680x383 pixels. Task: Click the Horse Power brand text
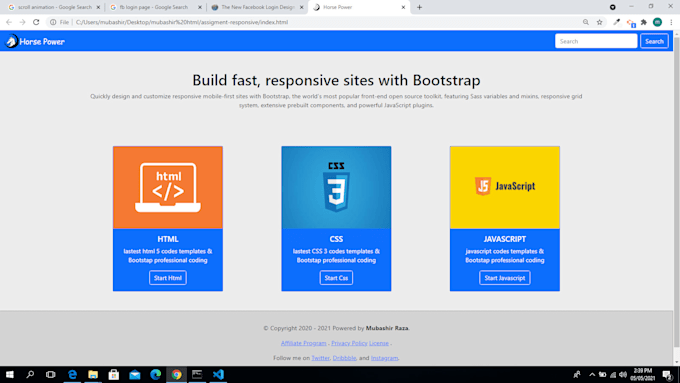pyautogui.click(x=42, y=42)
